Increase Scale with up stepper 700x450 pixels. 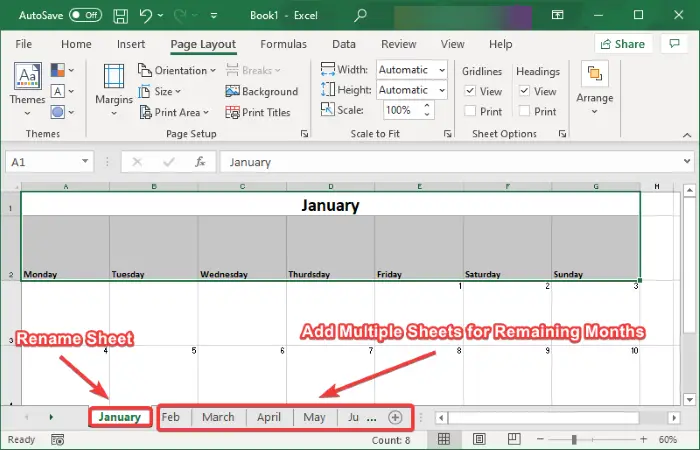pyautogui.click(x=427, y=105)
